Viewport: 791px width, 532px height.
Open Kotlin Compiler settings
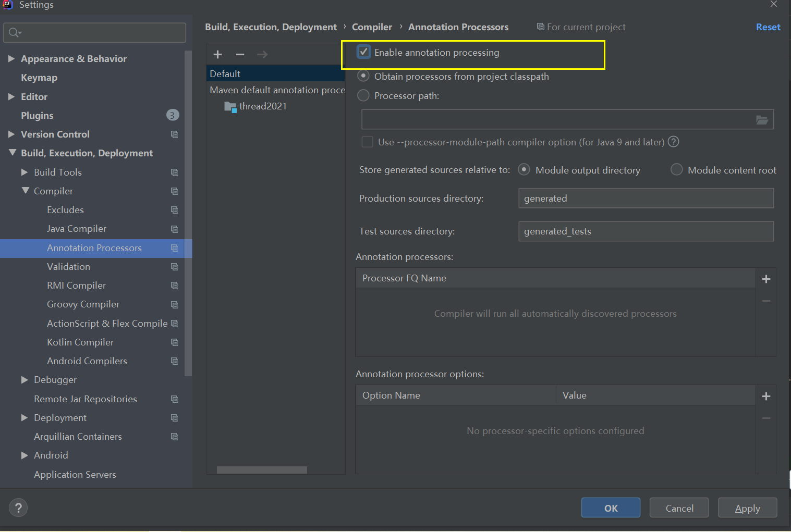pos(80,342)
